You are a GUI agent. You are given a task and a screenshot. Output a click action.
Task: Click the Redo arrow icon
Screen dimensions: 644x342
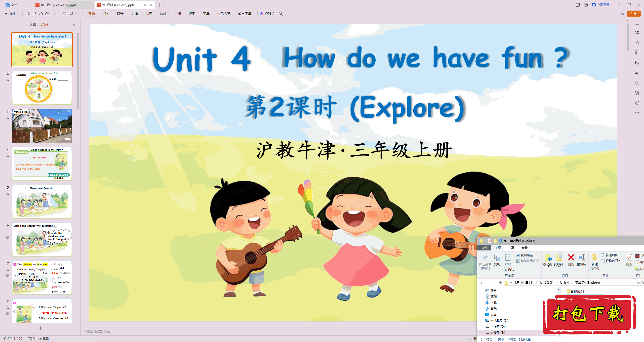pyautogui.click(x=64, y=14)
